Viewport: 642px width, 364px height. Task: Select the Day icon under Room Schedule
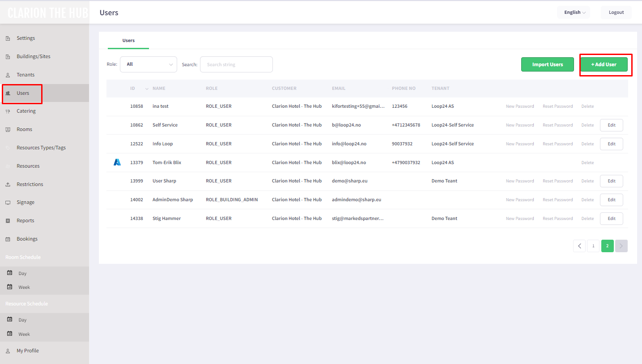point(10,273)
